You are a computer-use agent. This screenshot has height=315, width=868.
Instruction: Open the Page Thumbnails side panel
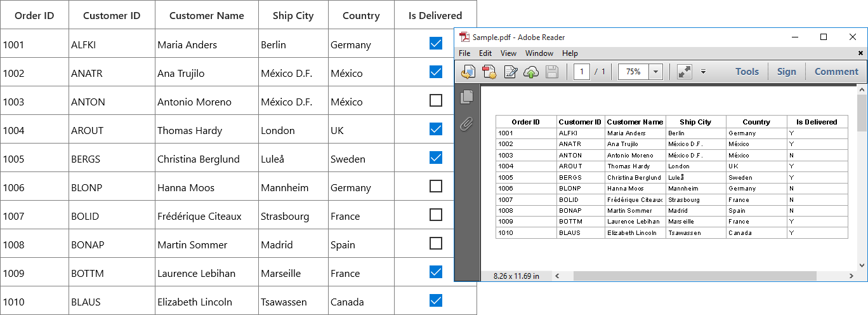click(467, 97)
